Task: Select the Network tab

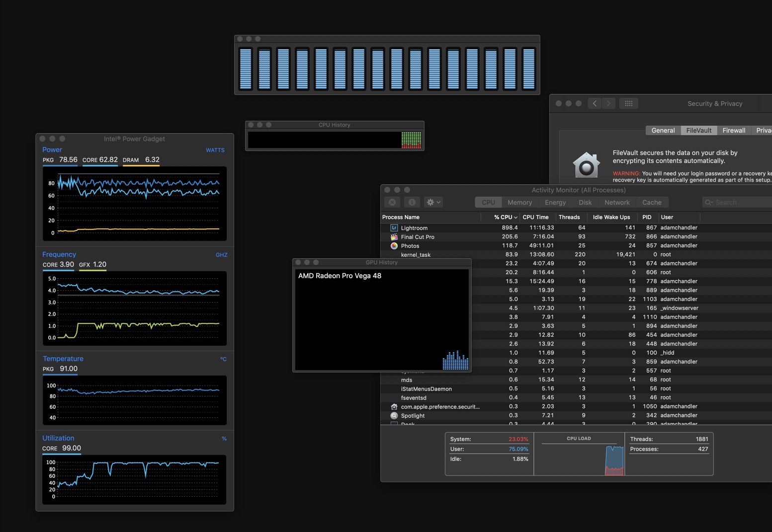Action: pos(617,203)
